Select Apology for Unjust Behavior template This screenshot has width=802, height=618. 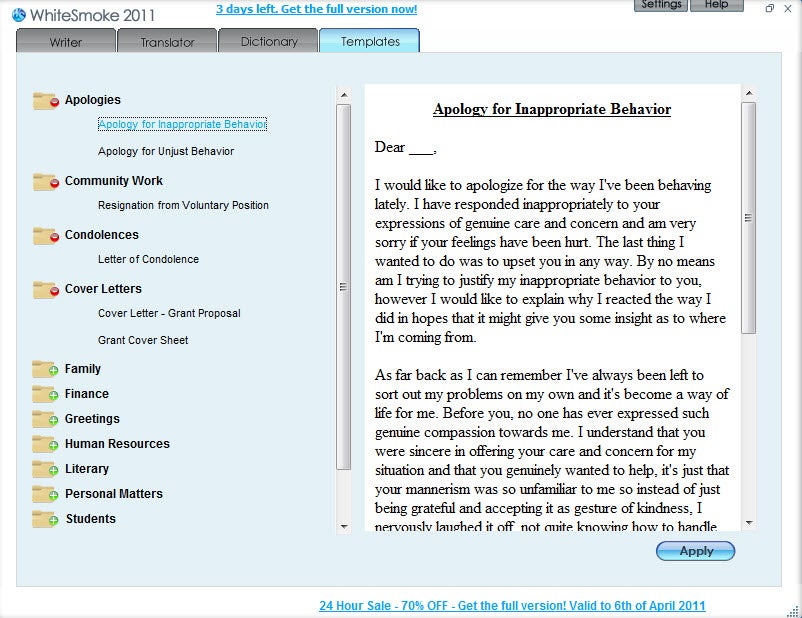click(166, 151)
